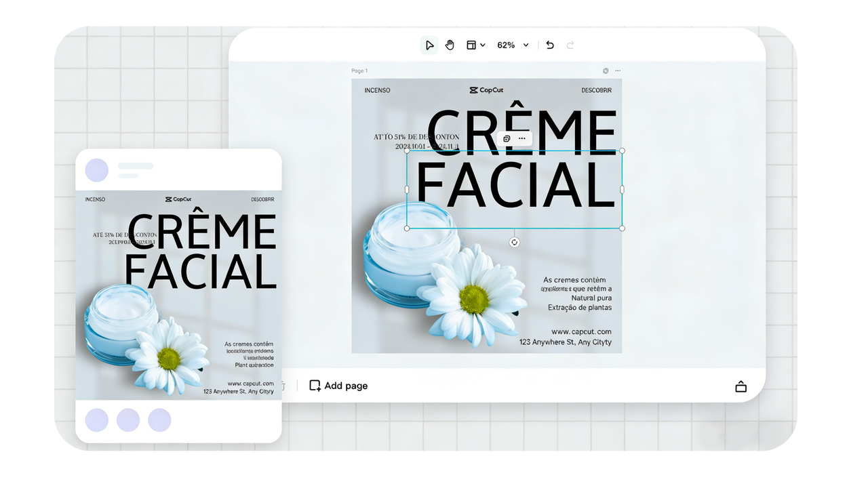Viewport: 868px width, 488px height.
Task: Select the 'Natural pura' text line on canvas
Action: click(591, 298)
